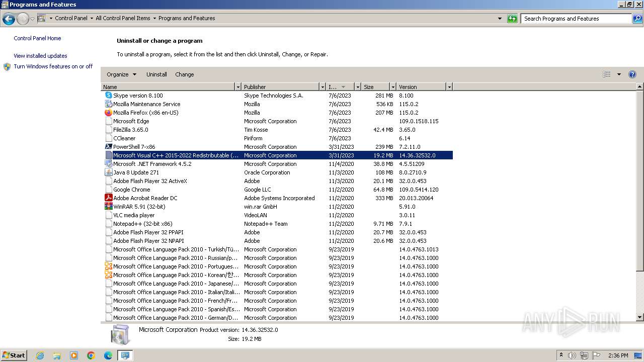This screenshot has width=644, height=362.
Task: Open View installed updates link
Action: [40, 56]
